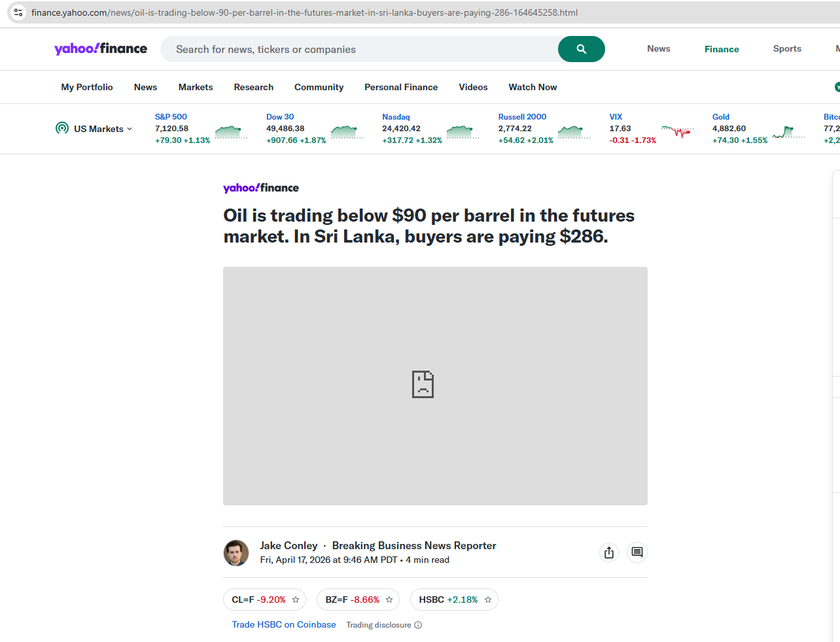Click the Yahoo Finance logo above the headline
The image size is (840, 642).
click(x=261, y=188)
